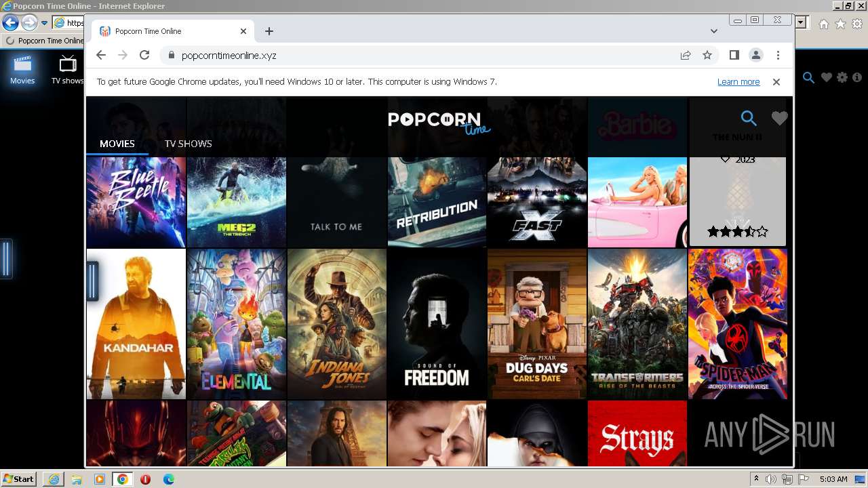Click the TV shows icon in Internet Explorer window
868x488 pixels.
(67, 70)
